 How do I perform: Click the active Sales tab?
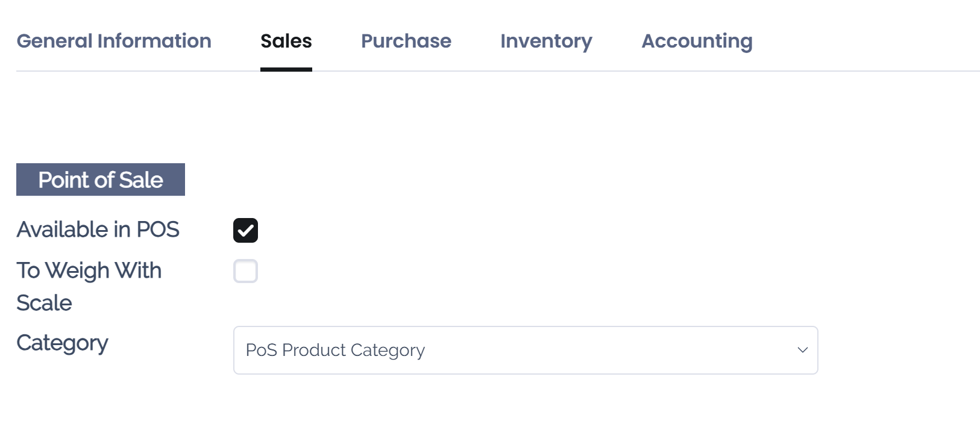click(x=286, y=41)
